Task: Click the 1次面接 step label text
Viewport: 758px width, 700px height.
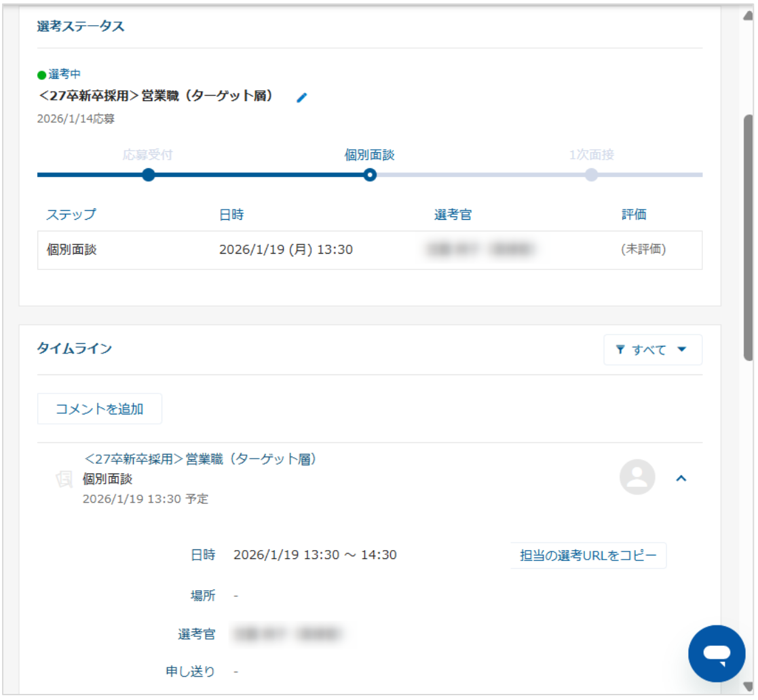Action: (591, 155)
